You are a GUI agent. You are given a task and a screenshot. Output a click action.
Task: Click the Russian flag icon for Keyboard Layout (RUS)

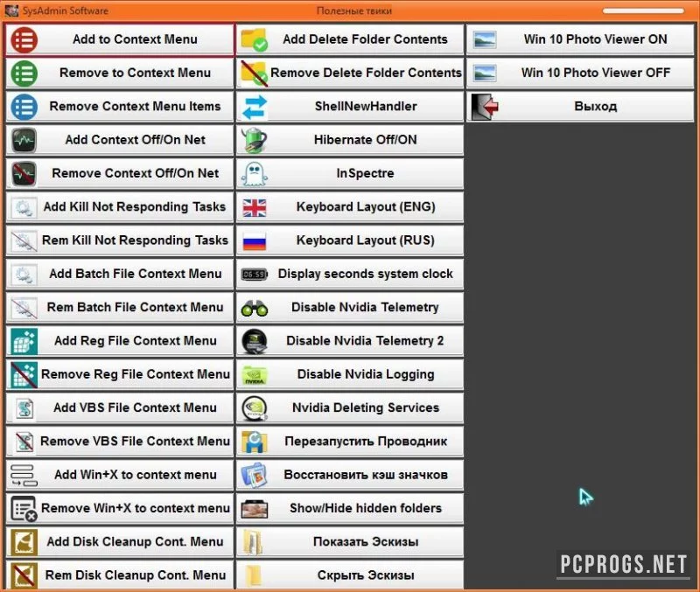click(254, 241)
